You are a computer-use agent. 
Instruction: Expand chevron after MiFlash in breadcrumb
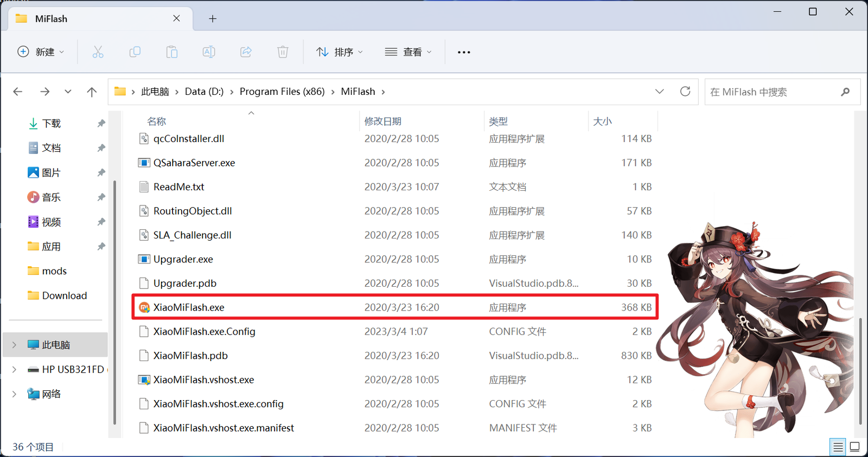pos(383,92)
